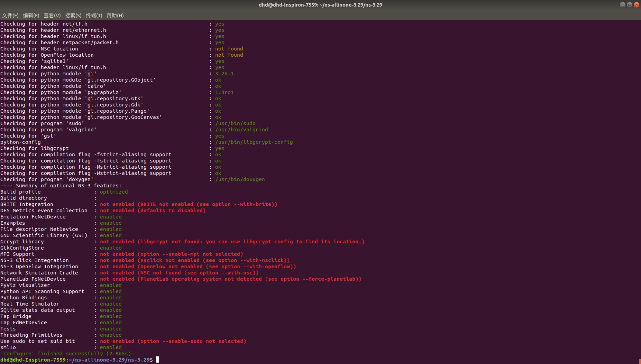Click the MPI Support 'not enabled' text
The height and width of the screenshot is (364, 641).
pyautogui.click(x=117, y=254)
